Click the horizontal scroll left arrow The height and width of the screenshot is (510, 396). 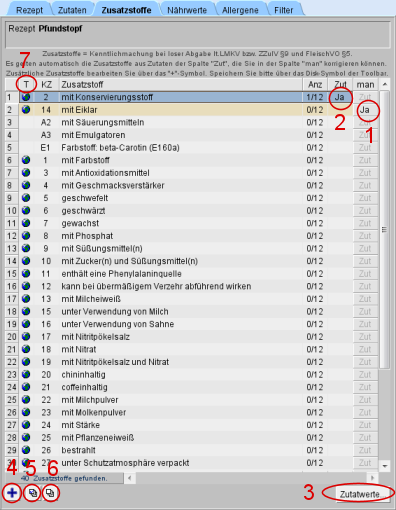coord(129,478)
